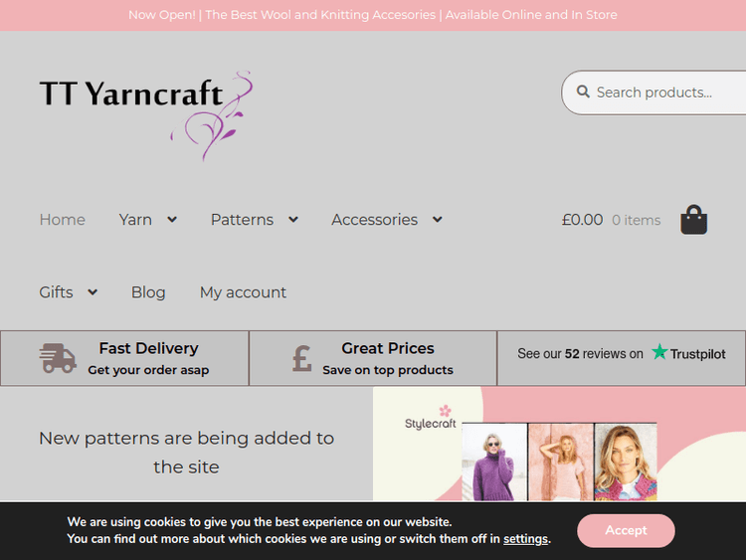
Task: Open the Patterns menu item
Action: pos(242,220)
